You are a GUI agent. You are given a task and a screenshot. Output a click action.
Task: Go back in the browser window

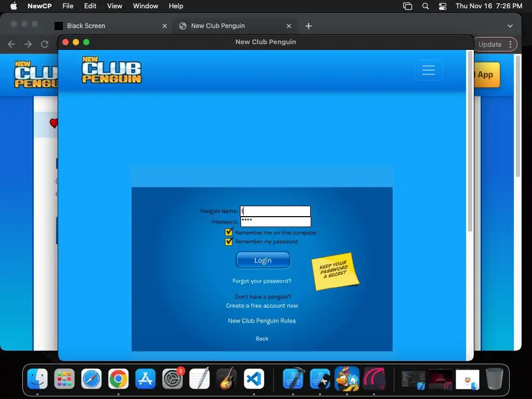tap(11, 44)
